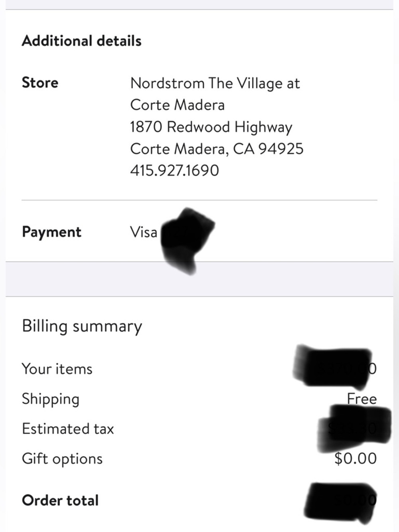Click the Payment label
Screen dimensions: 399x532
point(51,232)
